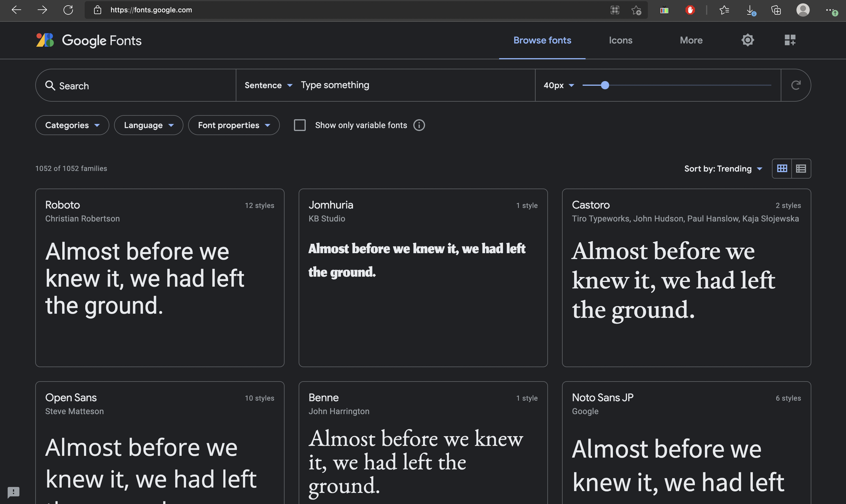Click the John Harrington designer name

(x=339, y=411)
